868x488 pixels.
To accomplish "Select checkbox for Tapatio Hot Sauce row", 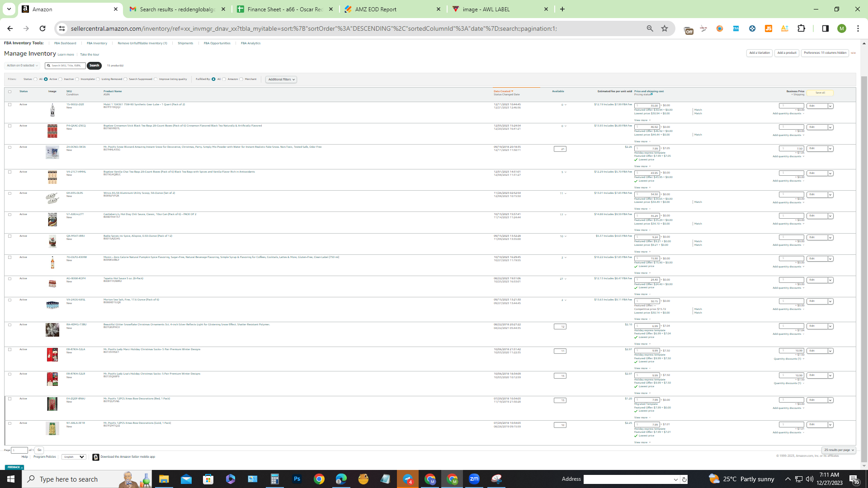I will pos(9,278).
